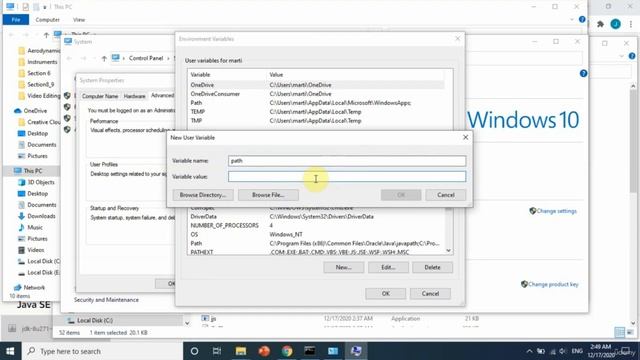Click Windows Start button
Image resolution: width=640 pixels, height=360 pixels.
(x=10, y=351)
